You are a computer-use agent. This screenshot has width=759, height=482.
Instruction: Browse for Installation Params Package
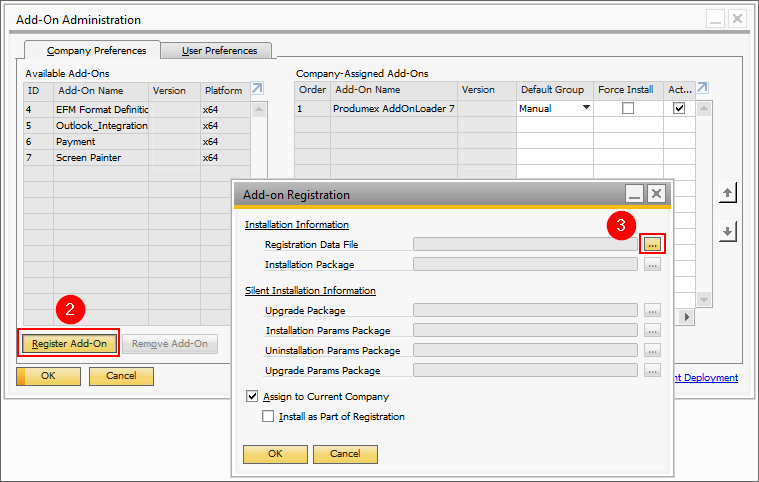point(652,331)
